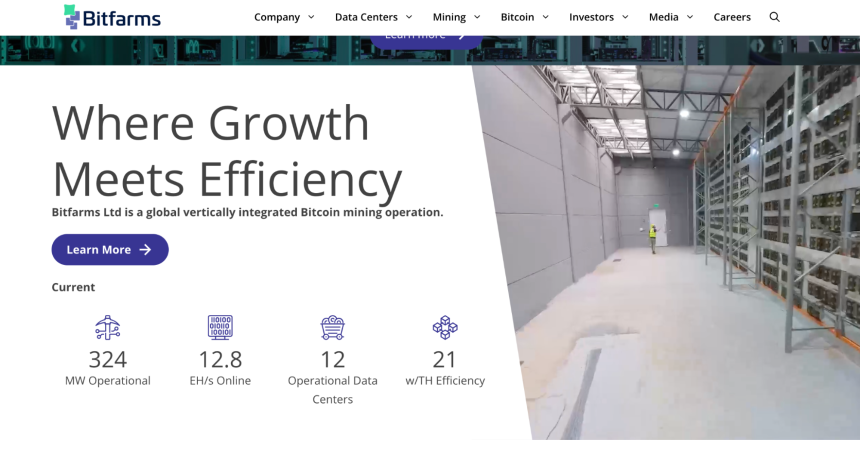Expand the Media menu chevron

pos(690,17)
